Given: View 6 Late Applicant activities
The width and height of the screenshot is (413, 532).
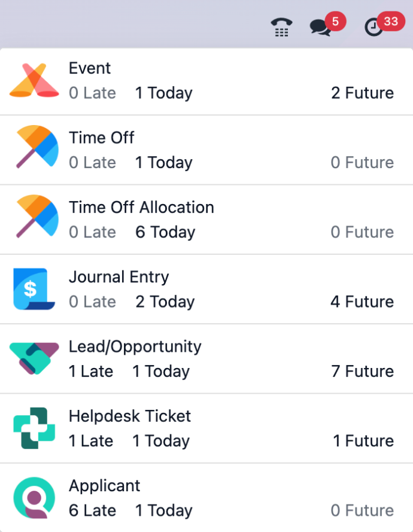Looking at the screenshot, I should click(92, 510).
